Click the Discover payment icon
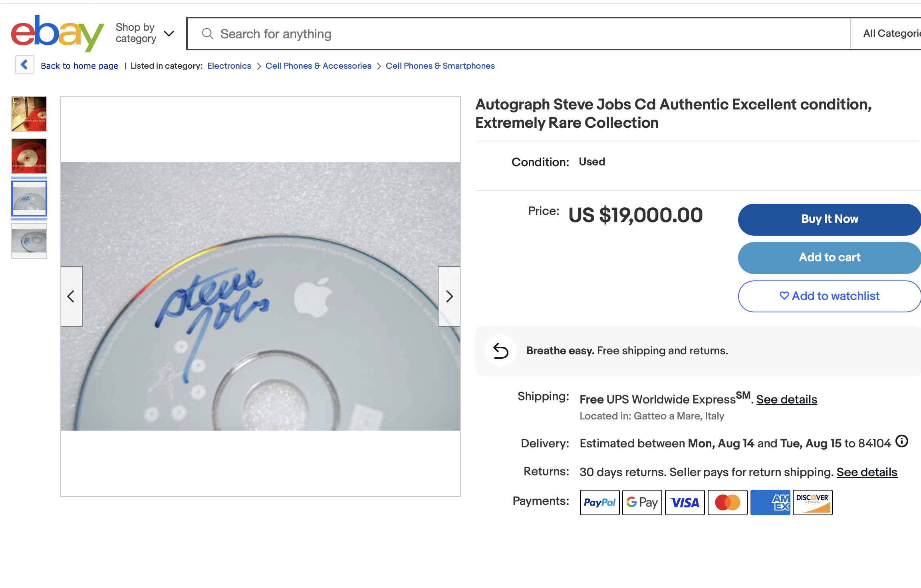Viewport: 921px width, 588px height. pos(812,503)
